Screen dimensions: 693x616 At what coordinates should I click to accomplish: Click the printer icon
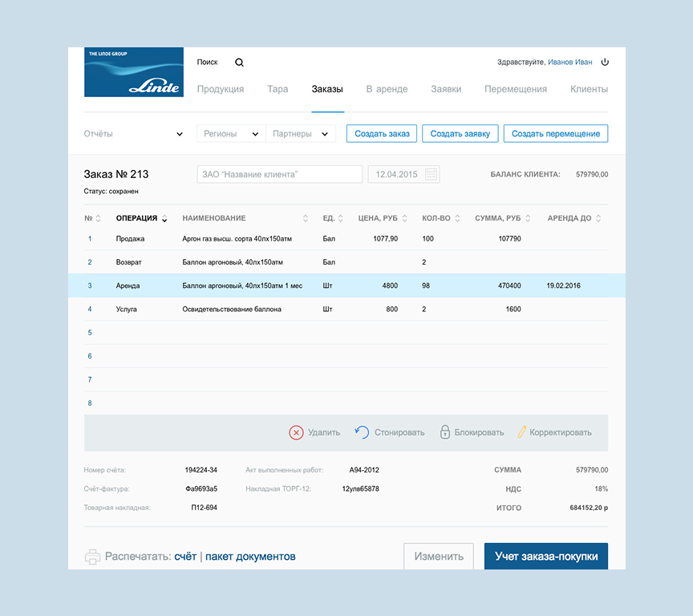tap(93, 556)
